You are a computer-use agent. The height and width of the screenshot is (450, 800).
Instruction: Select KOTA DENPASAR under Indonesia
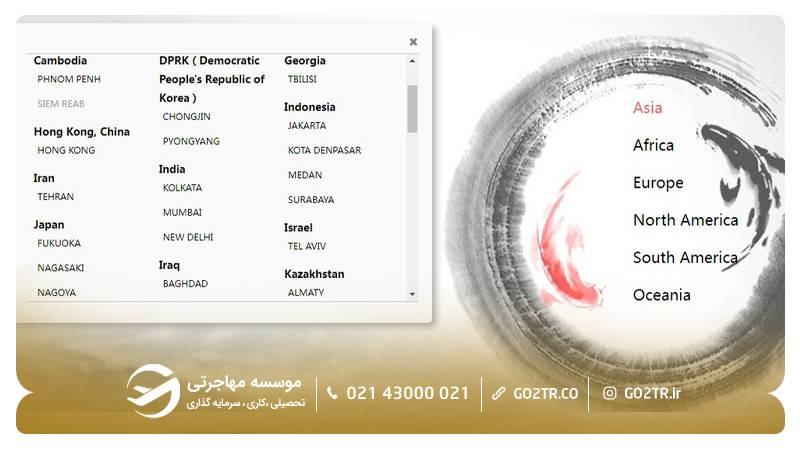coord(324,151)
